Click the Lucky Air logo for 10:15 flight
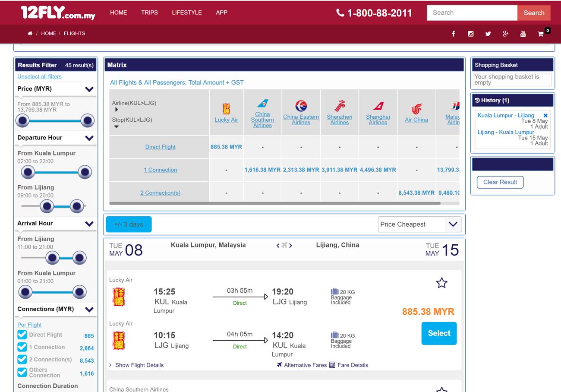The image size is (561, 392). (119, 341)
